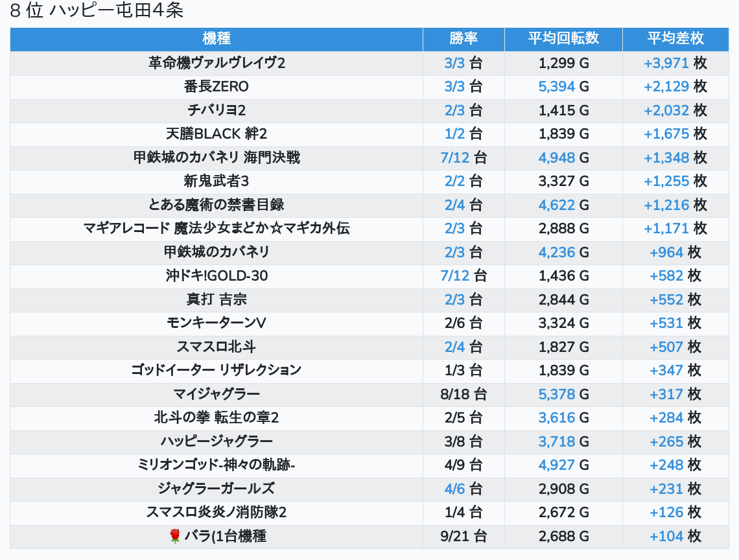Screen dimensions: 739x560
Task: Click difference +1,255 枚 value
Action: click(x=675, y=181)
